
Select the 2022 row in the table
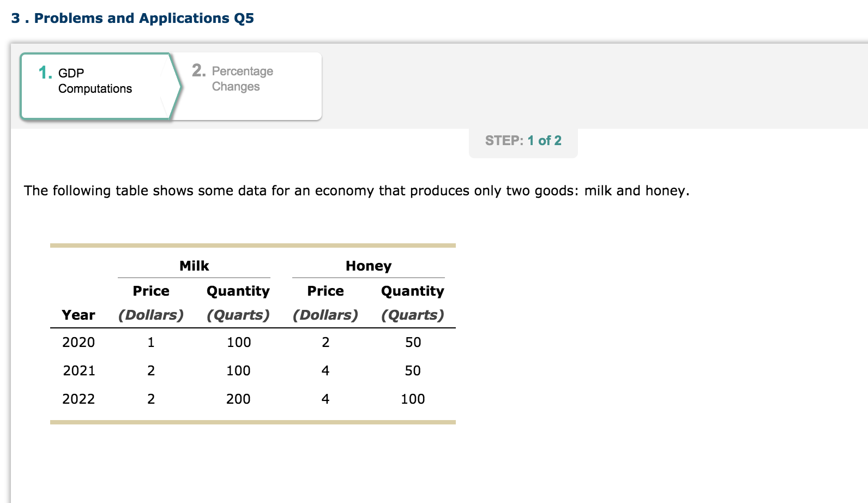coord(78,399)
